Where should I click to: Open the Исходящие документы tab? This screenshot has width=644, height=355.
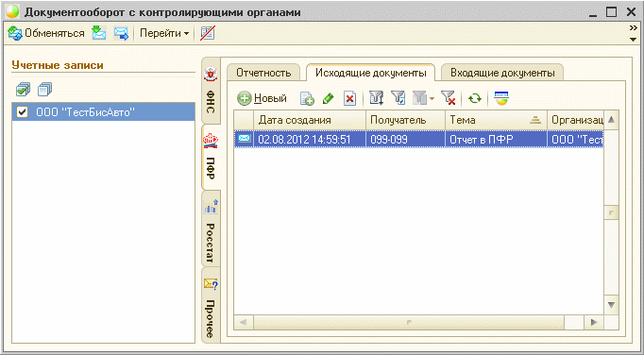[370, 73]
